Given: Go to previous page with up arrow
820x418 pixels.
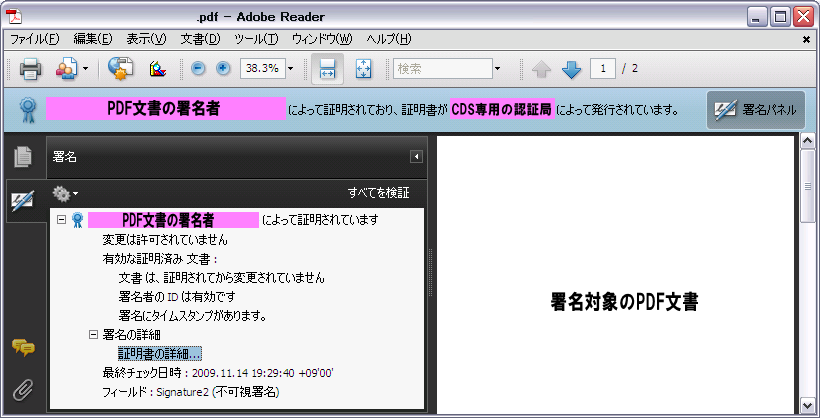Looking at the screenshot, I should point(541,69).
